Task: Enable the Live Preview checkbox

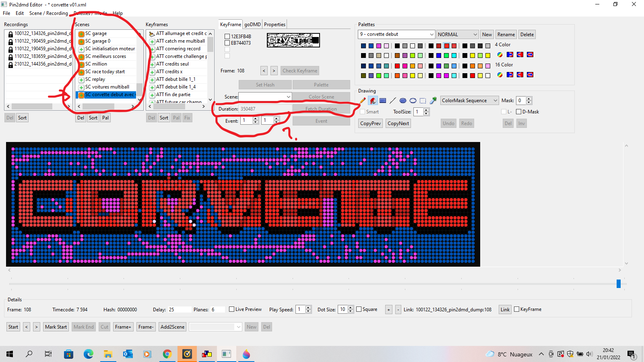Action: 231,309
